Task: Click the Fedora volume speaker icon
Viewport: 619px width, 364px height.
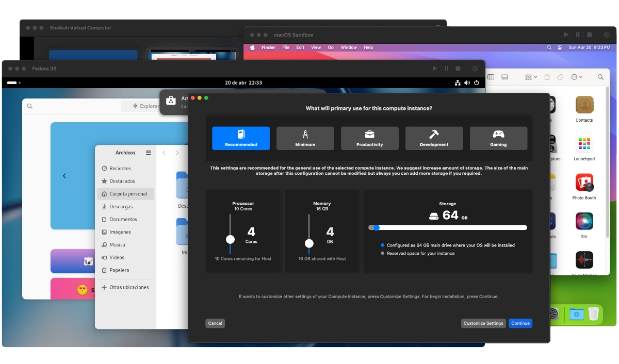Action: 467,82
